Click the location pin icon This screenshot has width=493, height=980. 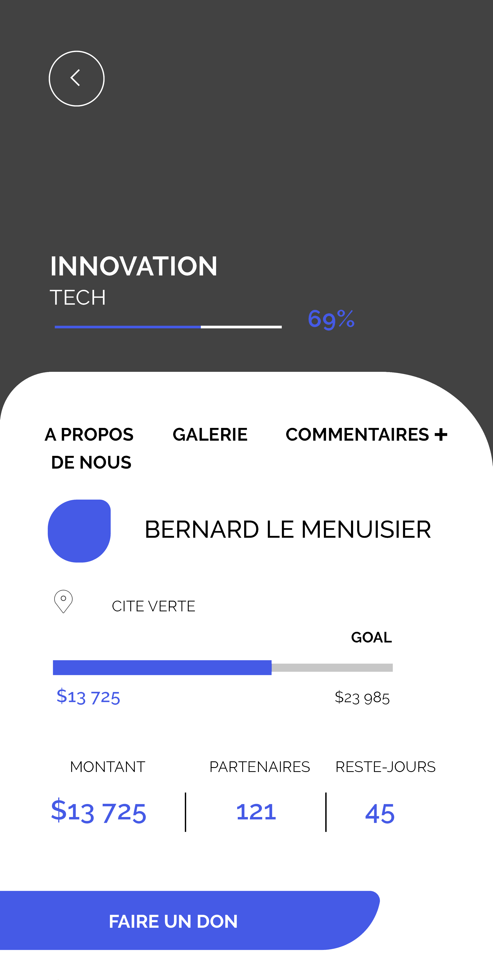tap(64, 602)
